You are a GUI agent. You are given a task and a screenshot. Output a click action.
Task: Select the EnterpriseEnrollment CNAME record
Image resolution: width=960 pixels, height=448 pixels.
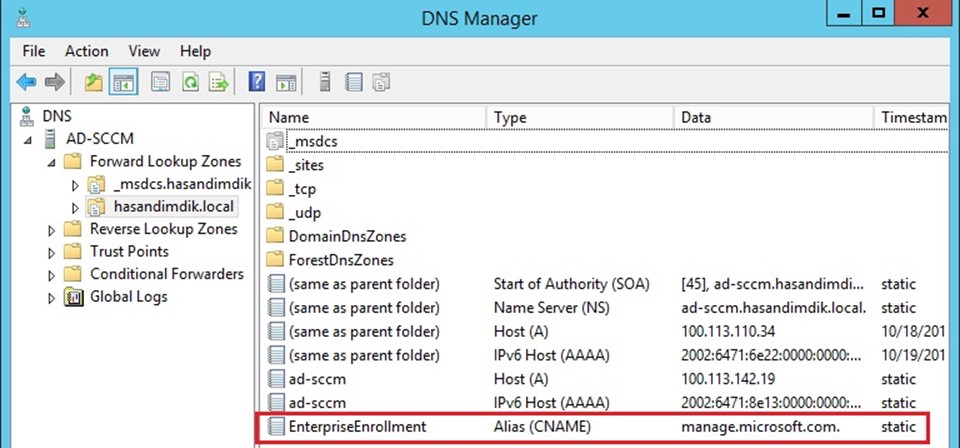tap(592, 427)
